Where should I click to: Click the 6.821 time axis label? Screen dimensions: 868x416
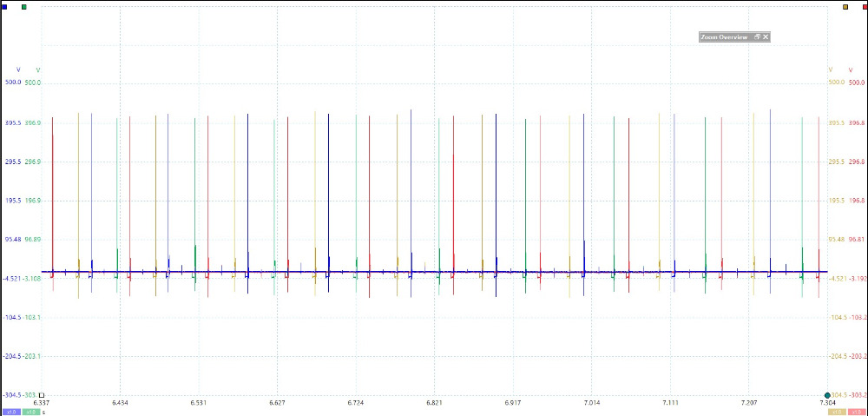pyautogui.click(x=434, y=403)
